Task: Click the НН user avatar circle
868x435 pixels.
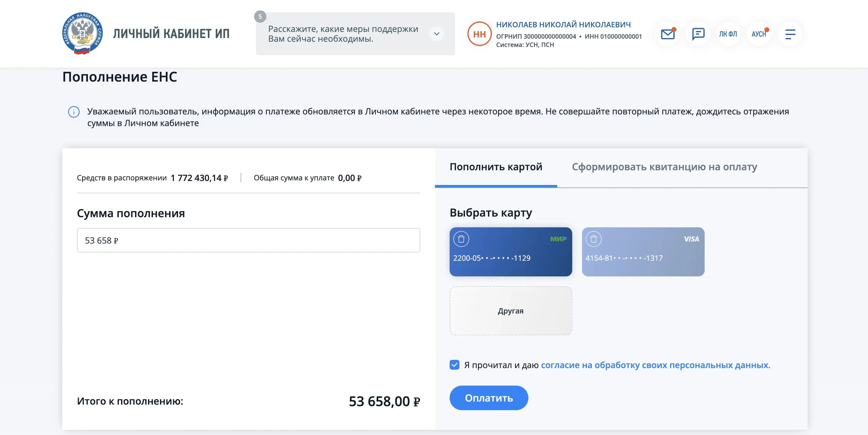Action: tap(479, 34)
